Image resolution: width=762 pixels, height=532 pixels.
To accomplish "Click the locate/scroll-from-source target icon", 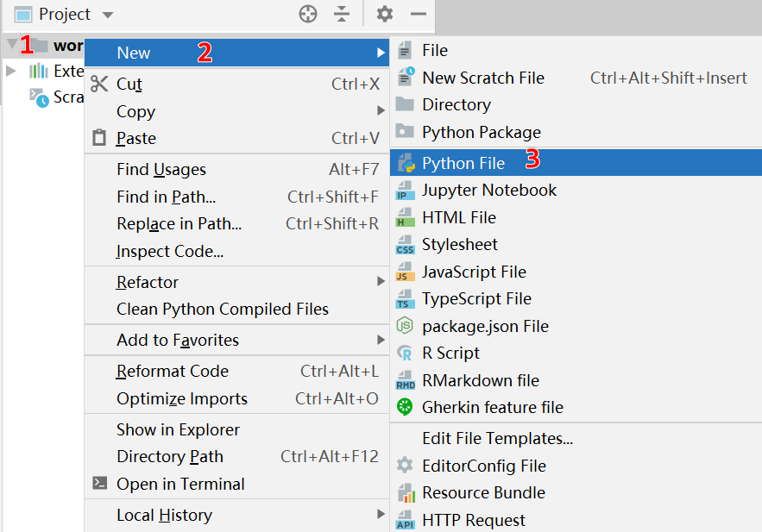I will click(x=308, y=14).
